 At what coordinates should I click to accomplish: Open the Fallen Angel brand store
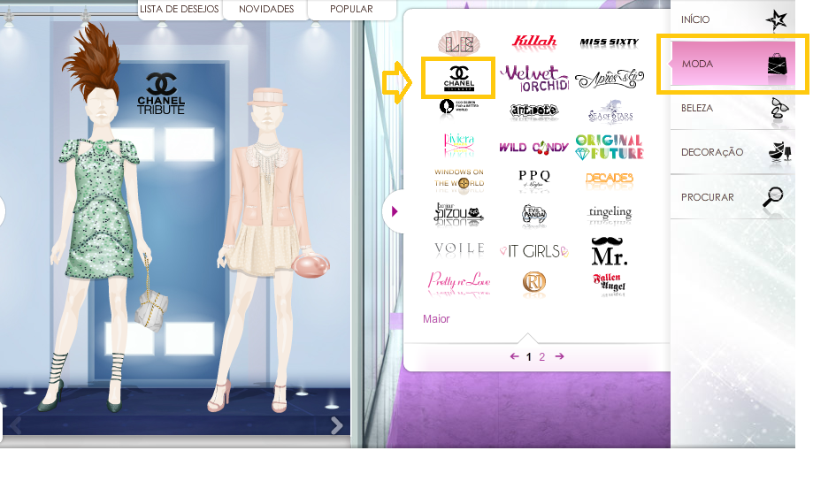pos(610,283)
